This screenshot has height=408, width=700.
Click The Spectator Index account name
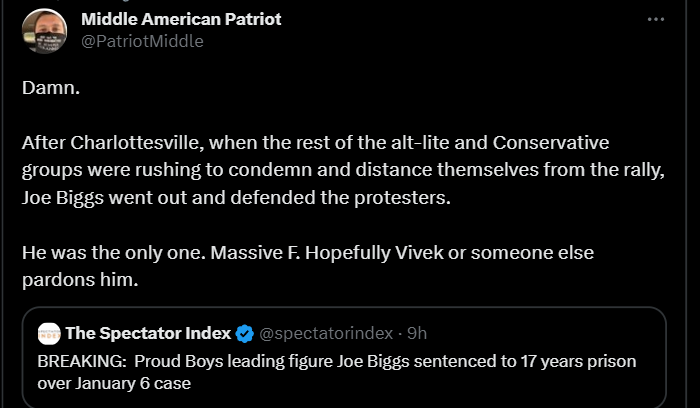[x=148, y=333]
